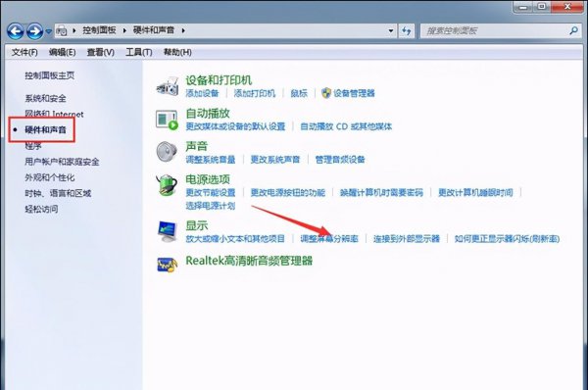Go to 控制面板主页 in sidebar
Viewport: 588px width, 390px height.
tap(50, 75)
